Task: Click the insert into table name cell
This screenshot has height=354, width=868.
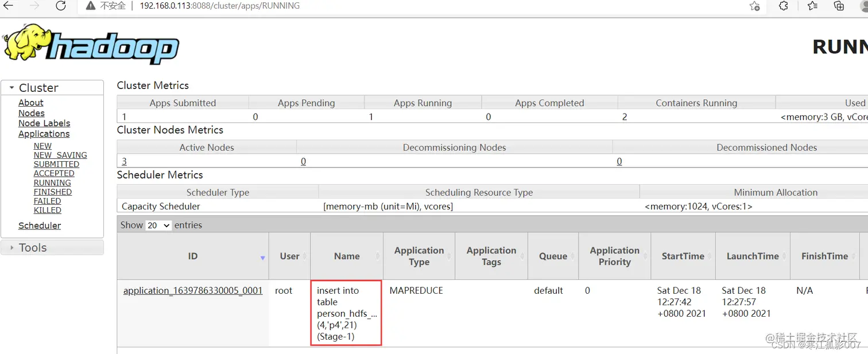Action: point(347,313)
